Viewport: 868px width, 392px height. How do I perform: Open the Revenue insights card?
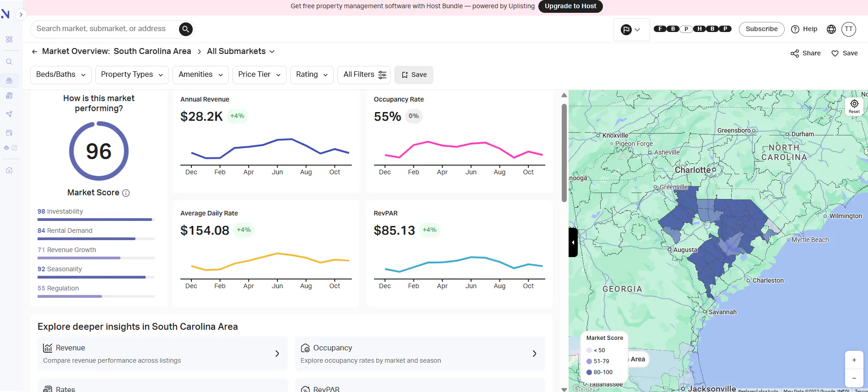click(163, 354)
